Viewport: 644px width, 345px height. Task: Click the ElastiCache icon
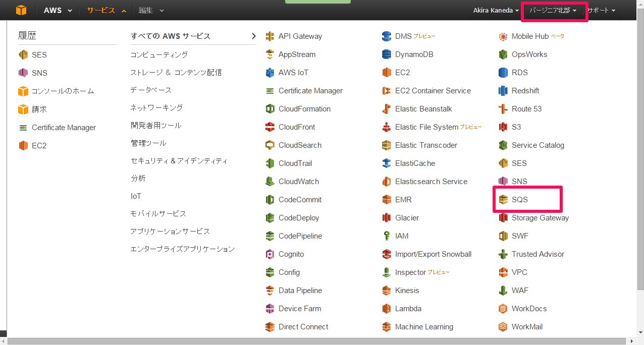(x=387, y=163)
